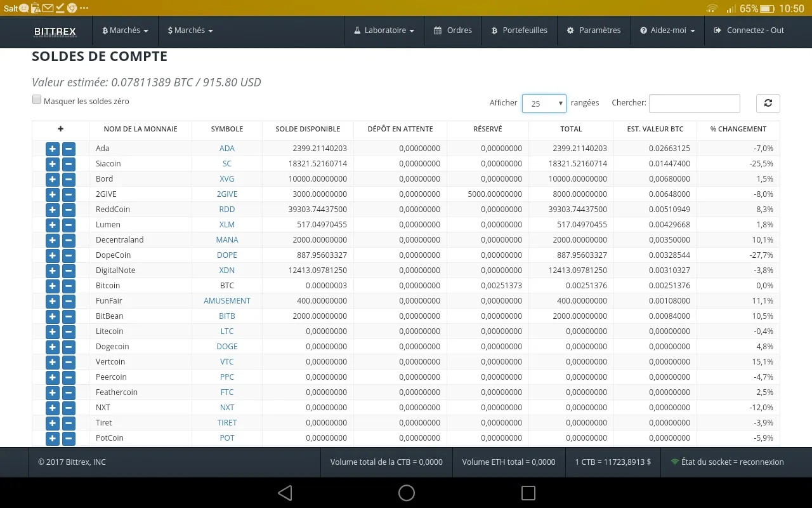Image resolution: width=812 pixels, height=508 pixels.
Task: Open the XVG symbol link
Action: click(x=227, y=179)
